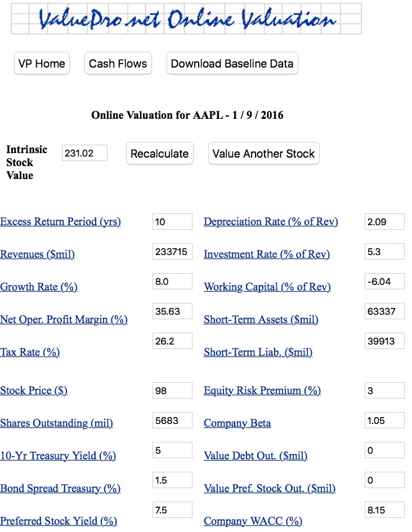Click the ValuePro.net Online Valuation banner

186,19
